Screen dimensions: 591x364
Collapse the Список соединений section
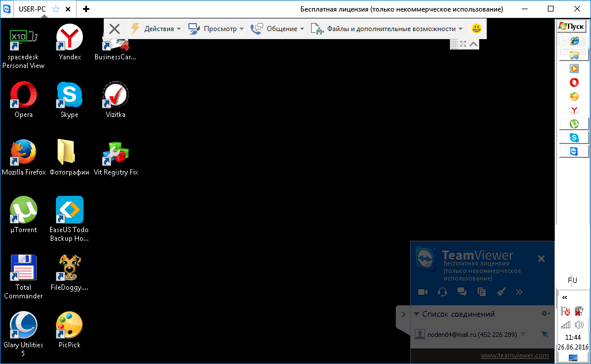coord(416,314)
